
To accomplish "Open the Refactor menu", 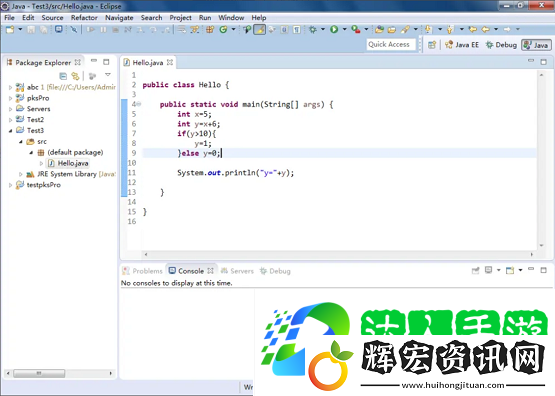I will (x=84, y=18).
